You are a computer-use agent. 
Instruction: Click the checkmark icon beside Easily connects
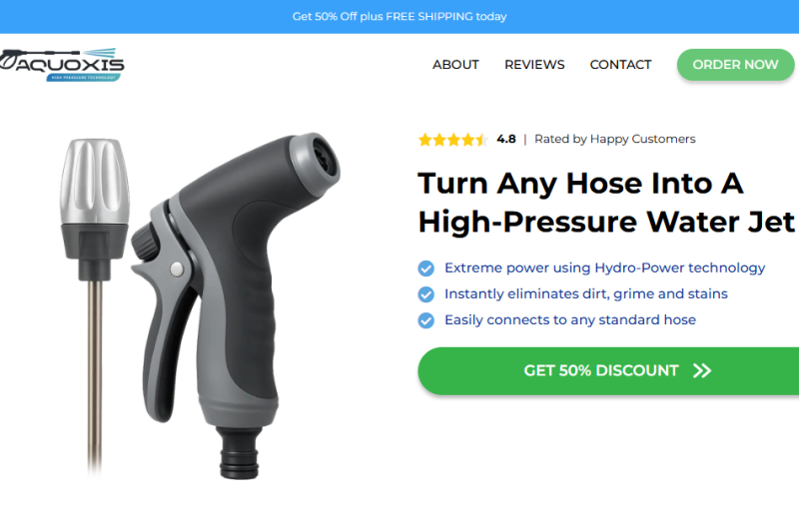(x=426, y=320)
